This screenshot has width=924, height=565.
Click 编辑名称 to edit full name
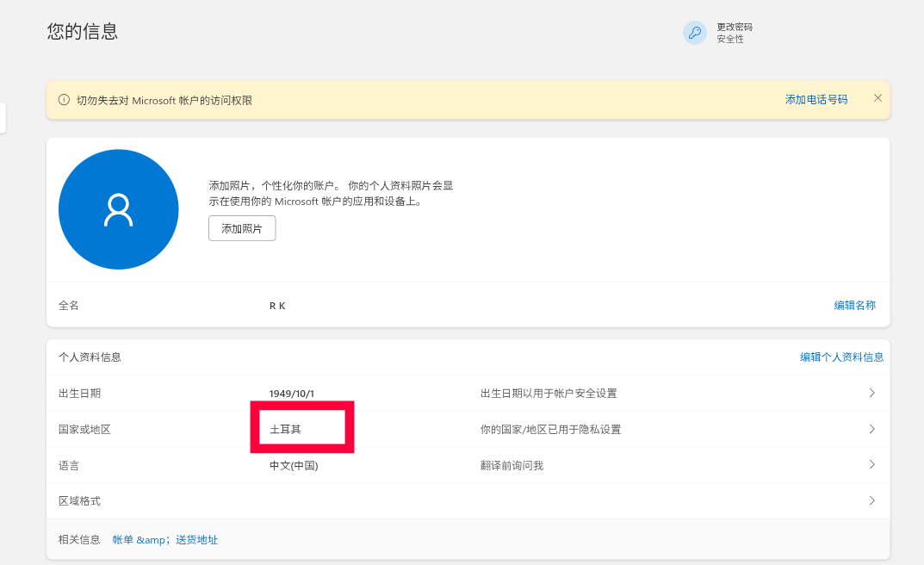[854, 305]
